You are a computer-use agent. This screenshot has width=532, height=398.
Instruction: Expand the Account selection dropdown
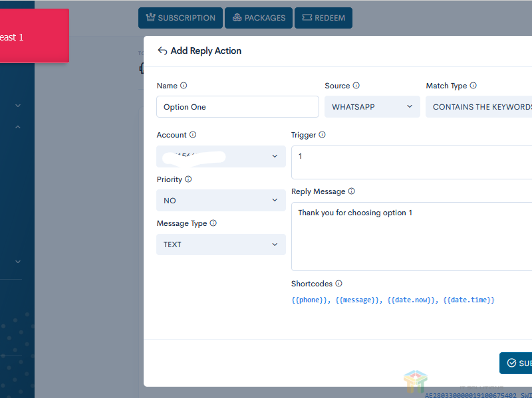[x=221, y=156]
